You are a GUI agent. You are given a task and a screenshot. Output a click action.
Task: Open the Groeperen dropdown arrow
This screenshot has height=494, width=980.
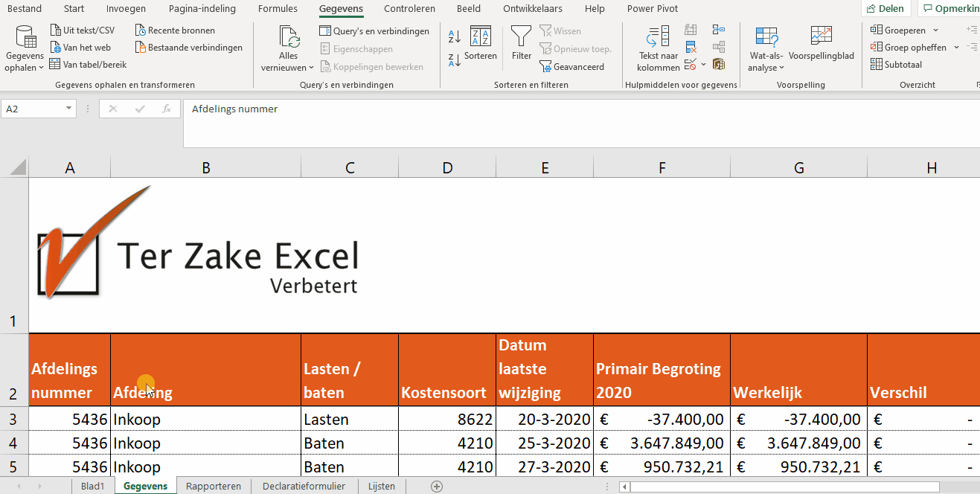935,31
